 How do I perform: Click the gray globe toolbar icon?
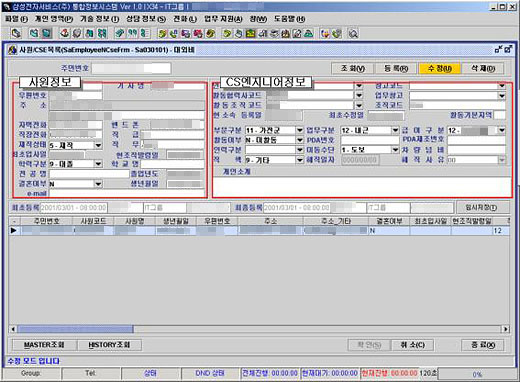(x=77, y=33)
